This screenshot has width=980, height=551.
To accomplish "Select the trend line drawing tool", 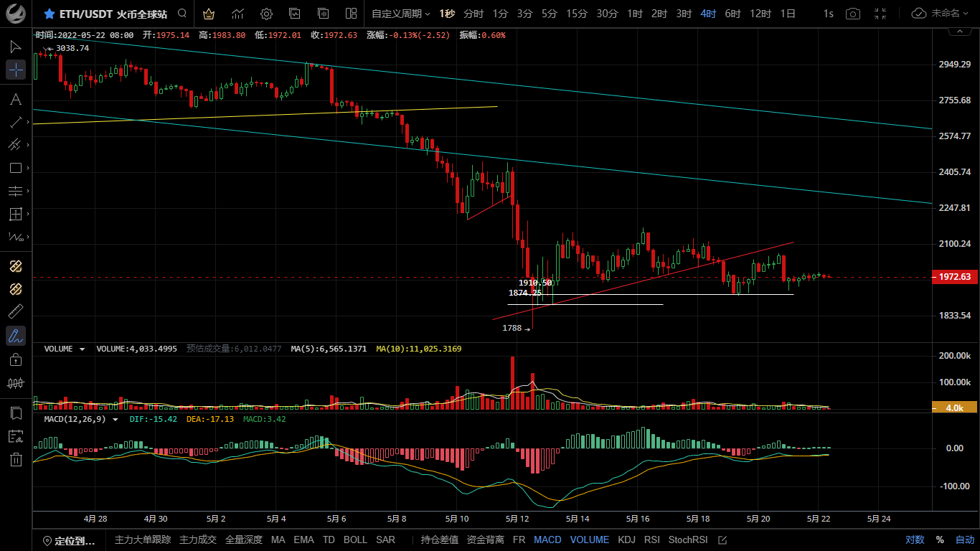I will point(15,122).
